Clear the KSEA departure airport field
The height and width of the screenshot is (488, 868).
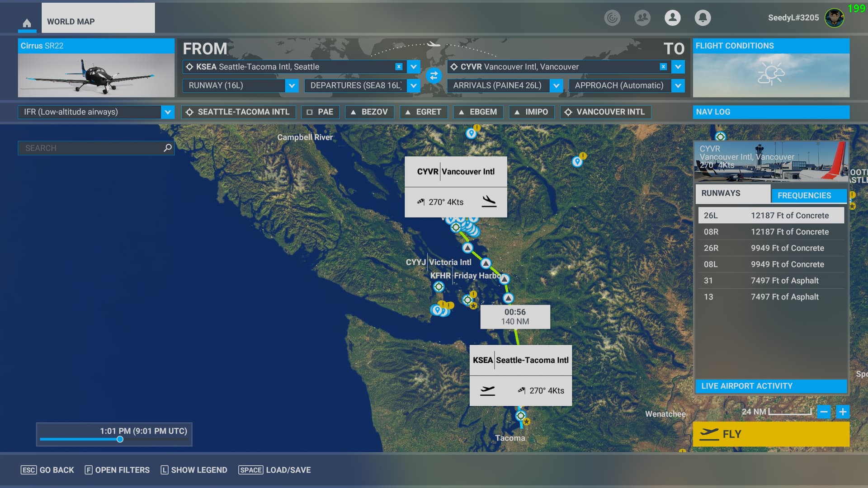[399, 67]
